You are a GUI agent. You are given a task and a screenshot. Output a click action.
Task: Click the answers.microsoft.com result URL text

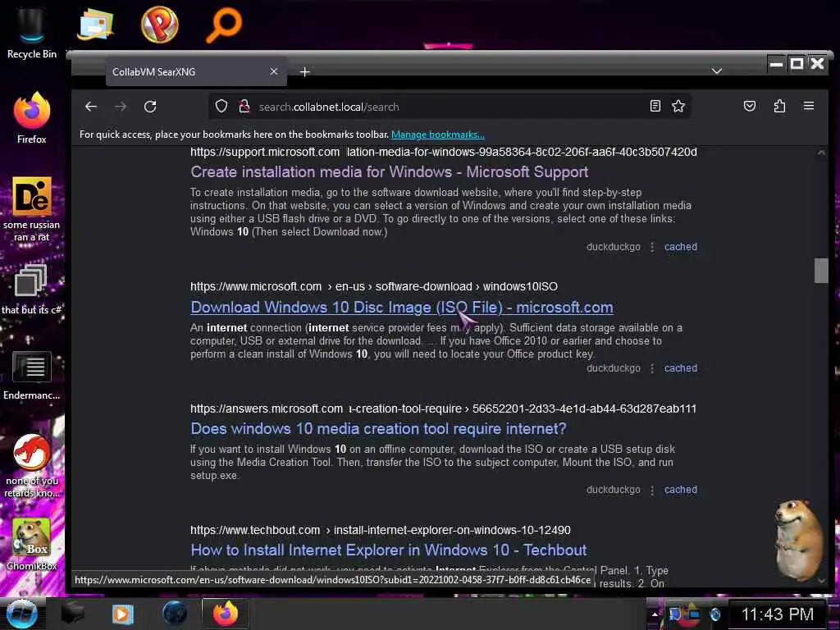click(x=444, y=409)
